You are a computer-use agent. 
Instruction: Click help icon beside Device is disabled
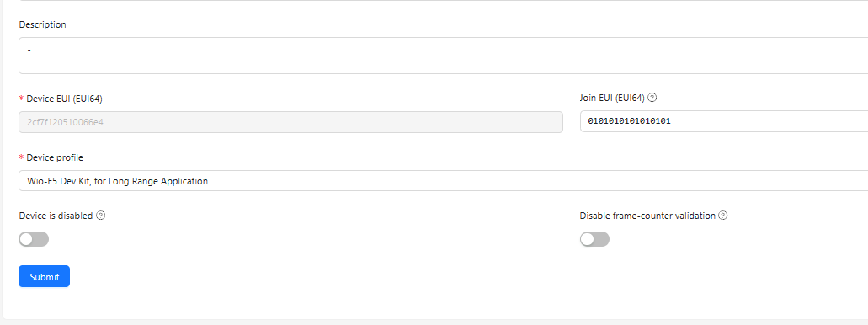(101, 216)
